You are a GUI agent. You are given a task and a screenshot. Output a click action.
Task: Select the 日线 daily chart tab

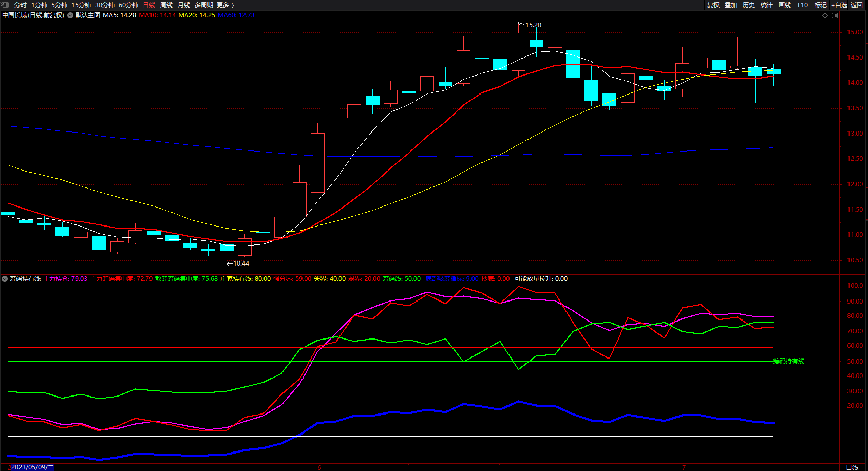pos(149,5)
